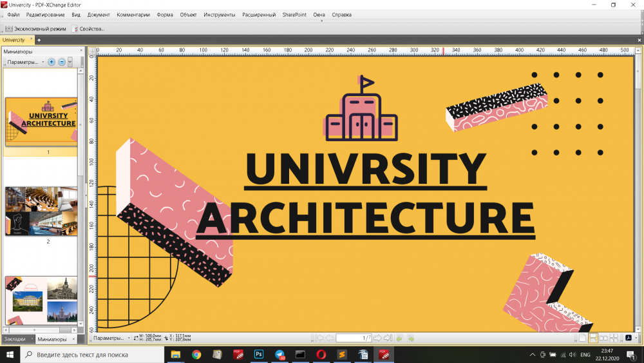Open the Инструменты menu
644x363 pixels.
tap(219, 14)
